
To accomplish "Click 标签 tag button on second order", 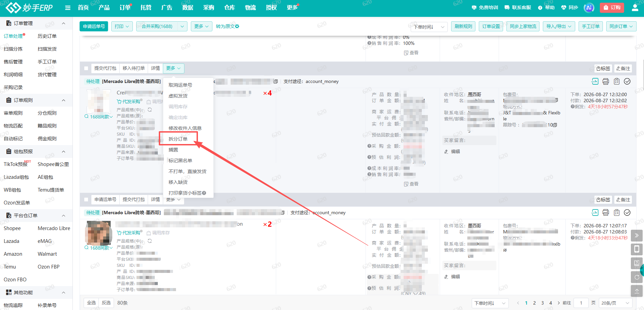I will click(603, 200).
